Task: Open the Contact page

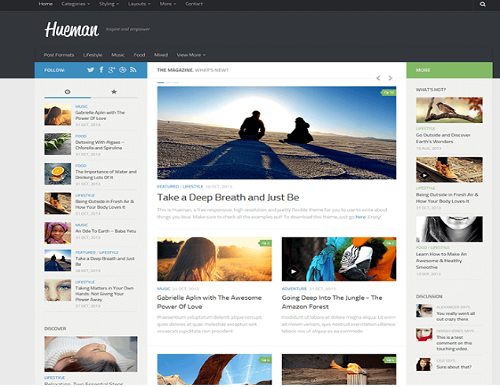Action: click(194, 4)
